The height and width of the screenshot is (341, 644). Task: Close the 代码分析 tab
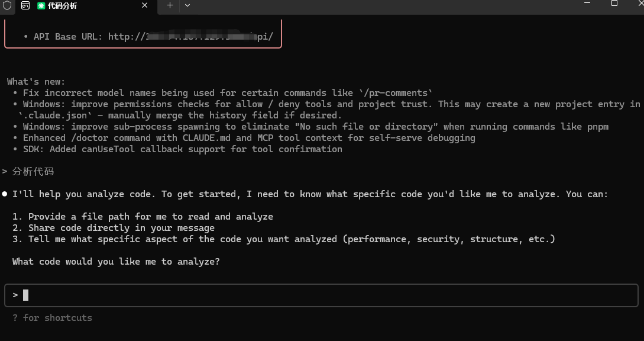tap(145, 5)
